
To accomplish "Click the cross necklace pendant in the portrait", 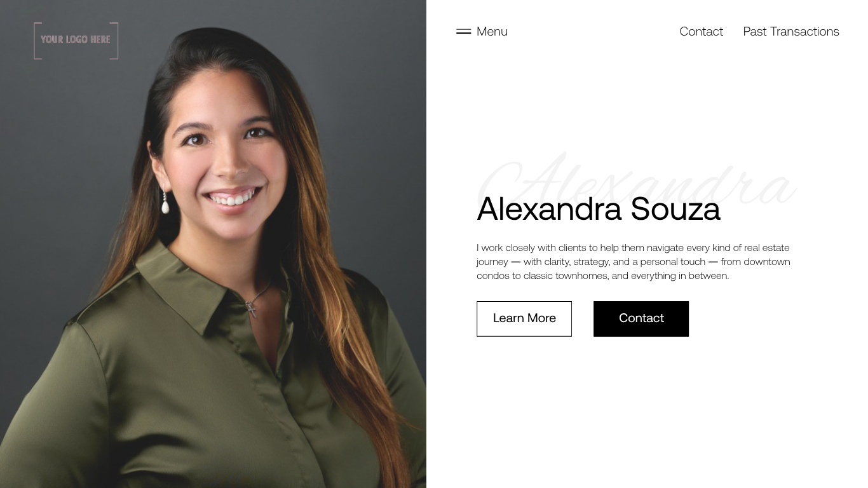I will point(252,310).
